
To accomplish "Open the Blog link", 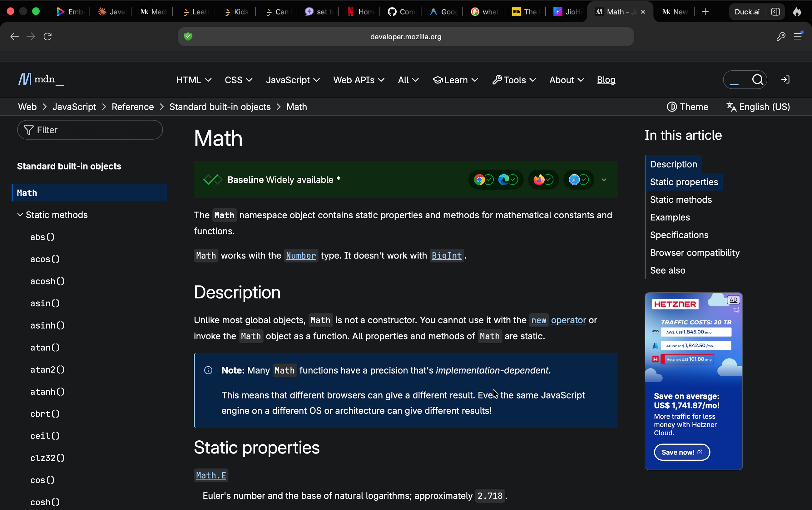I will pyautogui.click(x=606, y=80).
